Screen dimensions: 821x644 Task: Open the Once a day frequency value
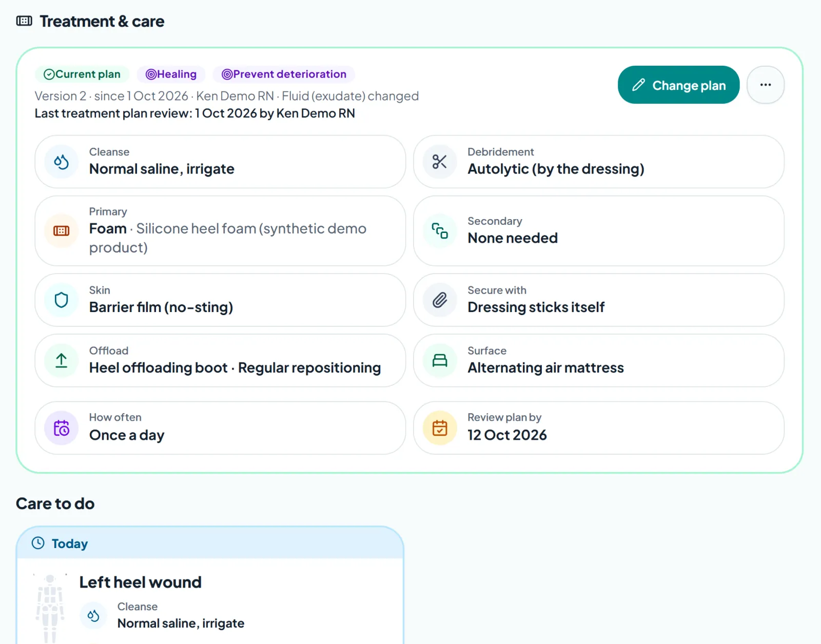pyautogui.click(x=127, y=435)
